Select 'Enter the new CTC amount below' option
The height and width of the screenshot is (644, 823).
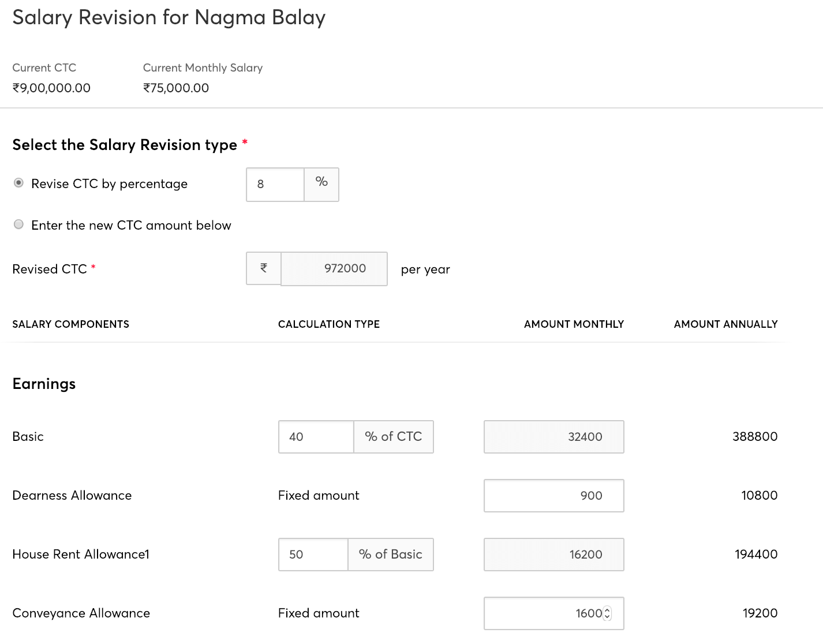click(x=18, y=224)
